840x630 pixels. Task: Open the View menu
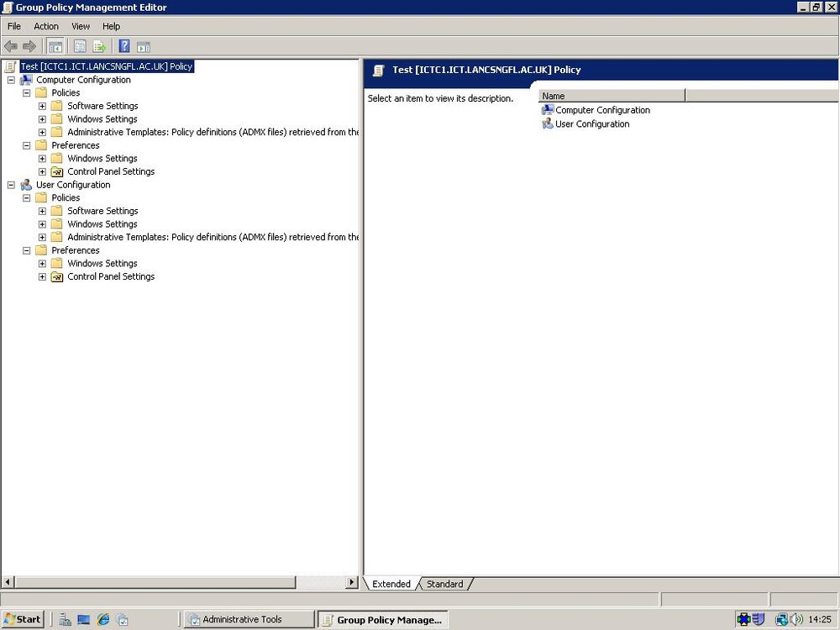coord(81,26)
